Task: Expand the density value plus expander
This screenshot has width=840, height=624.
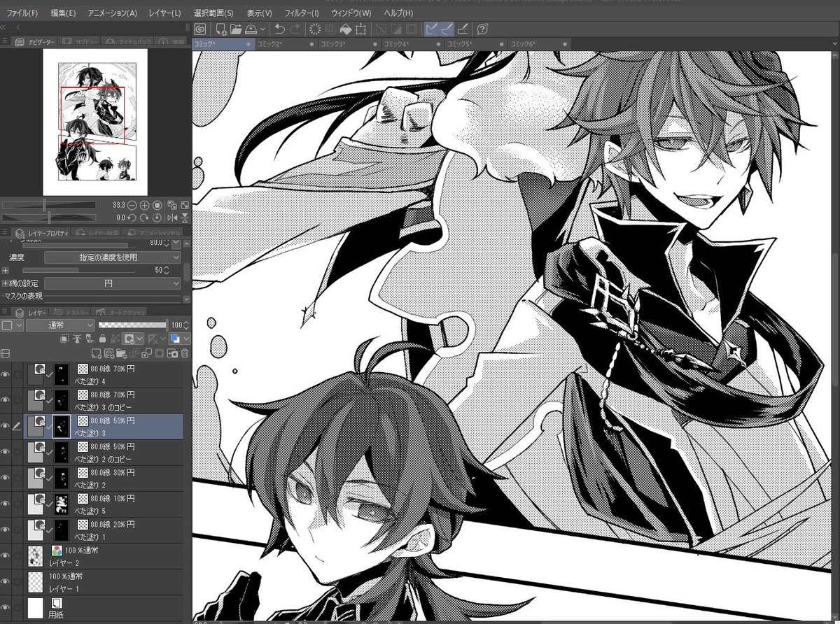Action: [x=6, y=270]
